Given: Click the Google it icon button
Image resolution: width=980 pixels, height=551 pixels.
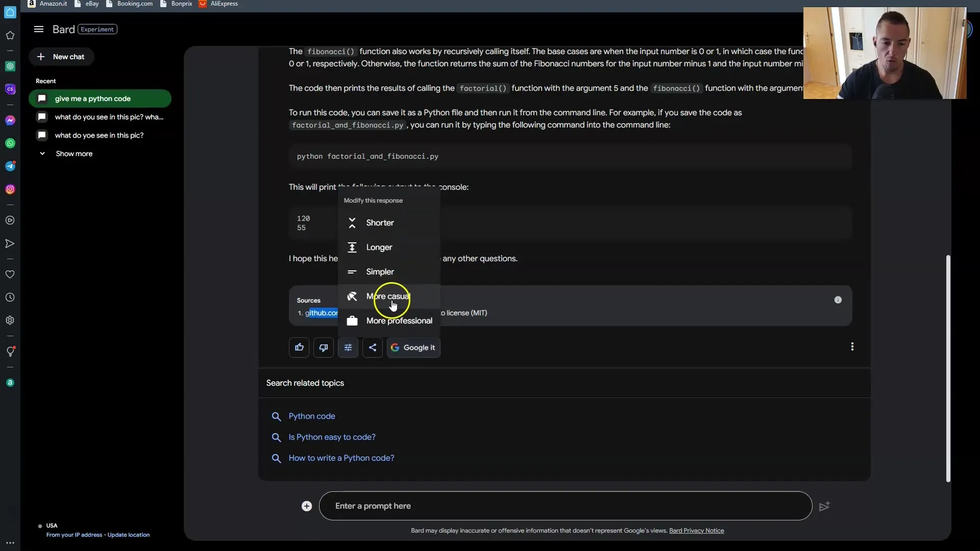Looking at the screenshot, I should [x=412, y=347].
